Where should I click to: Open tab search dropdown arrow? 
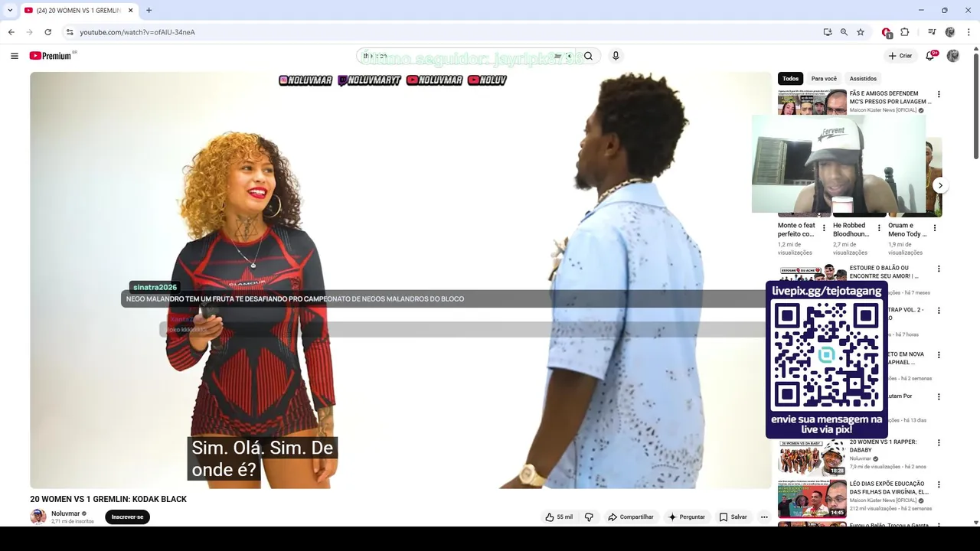10,11
